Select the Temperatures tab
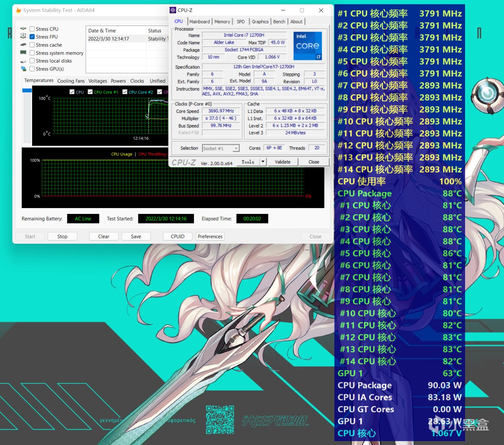The width and height of the screenshot is (504, 445). pos(39,80)
